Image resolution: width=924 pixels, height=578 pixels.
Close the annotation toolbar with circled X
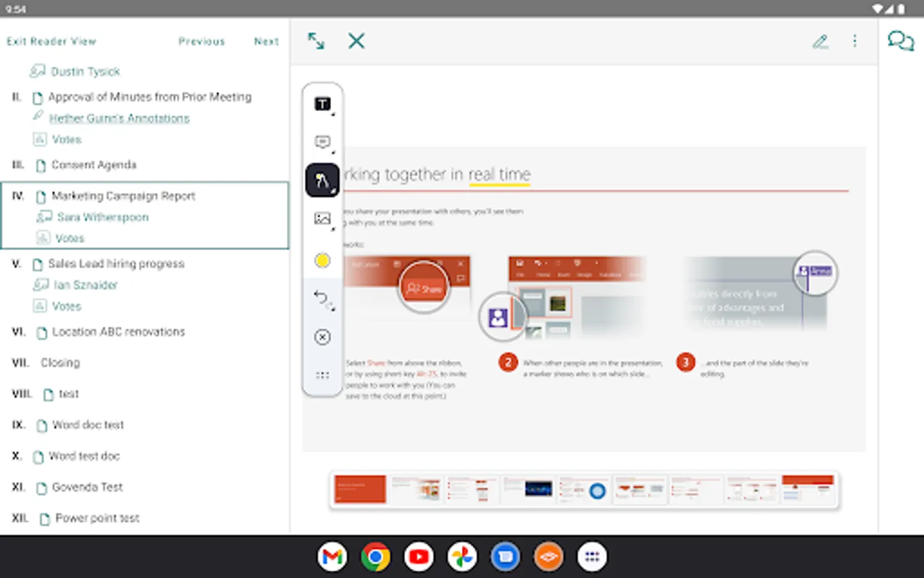[x=322, y=337]
